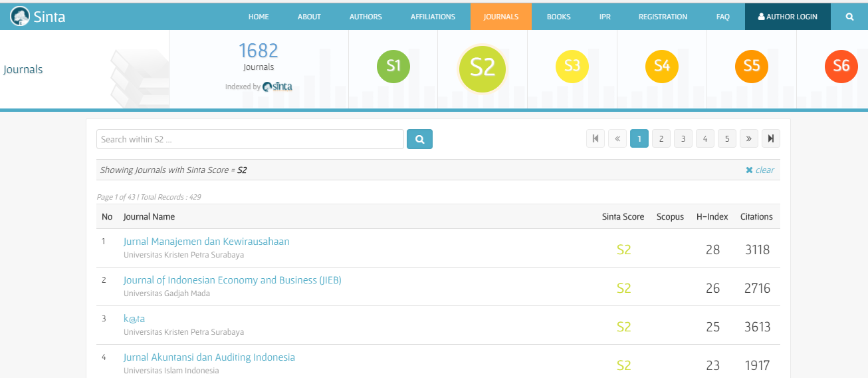Screen dimensions: 868x378
Task: Filter journals by S4 circle
Action: 662,66
